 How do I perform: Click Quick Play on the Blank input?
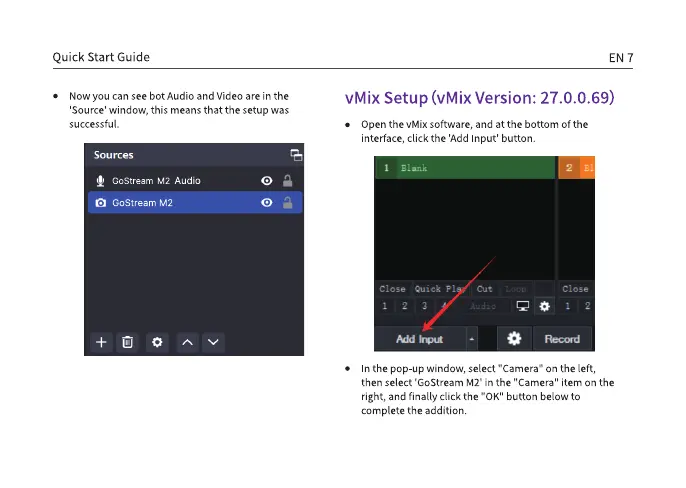coord(441,289)
